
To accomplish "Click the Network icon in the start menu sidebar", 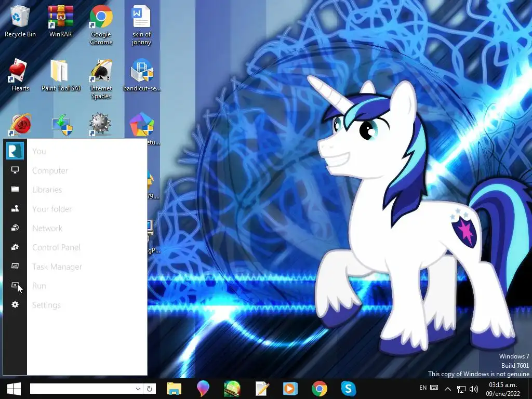I will tap(15, 228).
